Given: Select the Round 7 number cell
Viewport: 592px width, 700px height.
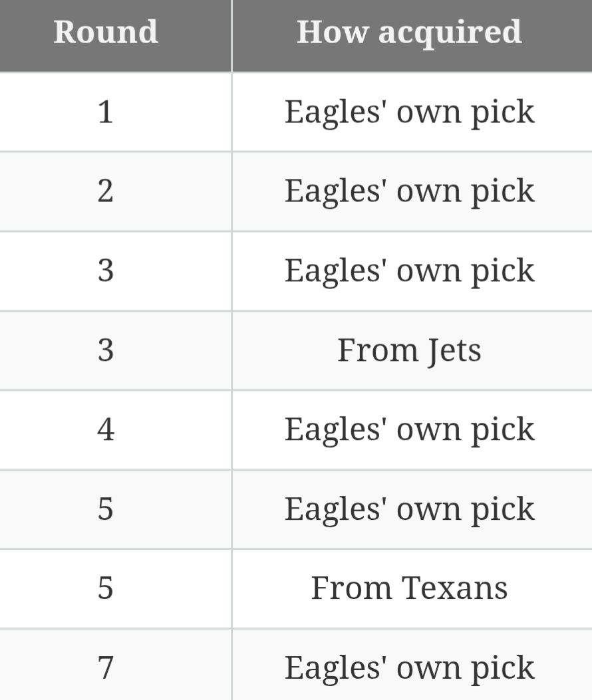Looking at the screenshot, I should pos(106,667).
